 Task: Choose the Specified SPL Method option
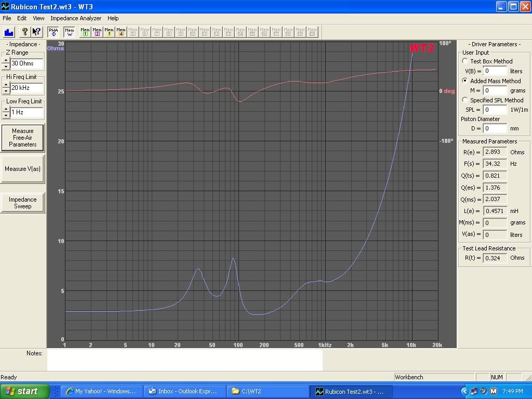(x=465, y=100)
